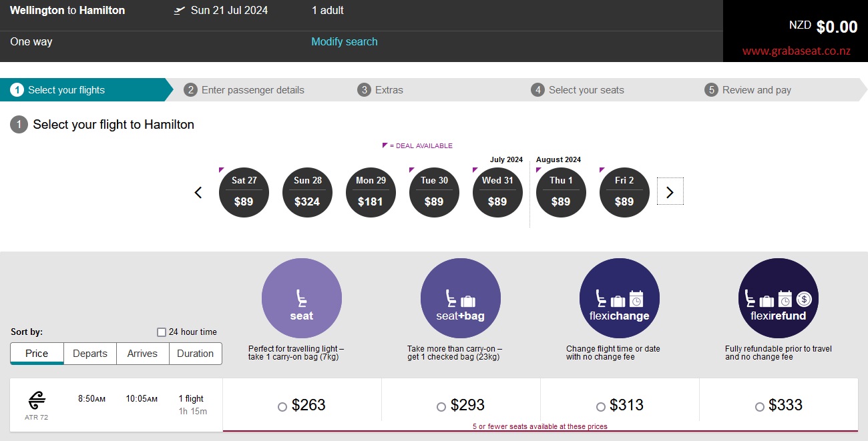The height and width of the screenshot is (441, 868).
Task: Select the Thu 1 August date
Action: pos(561,192)
